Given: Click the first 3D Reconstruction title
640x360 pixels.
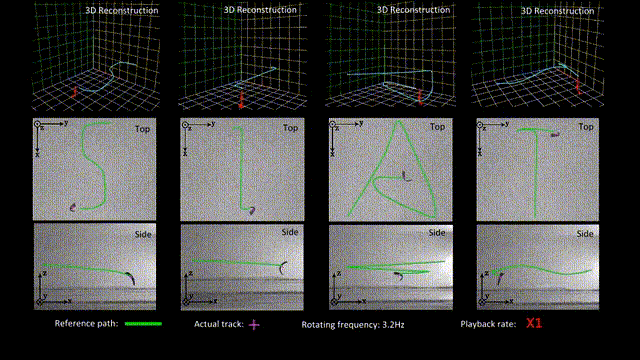Looking at the screenshot, I should pyautogui.click(x=122, y=11).
